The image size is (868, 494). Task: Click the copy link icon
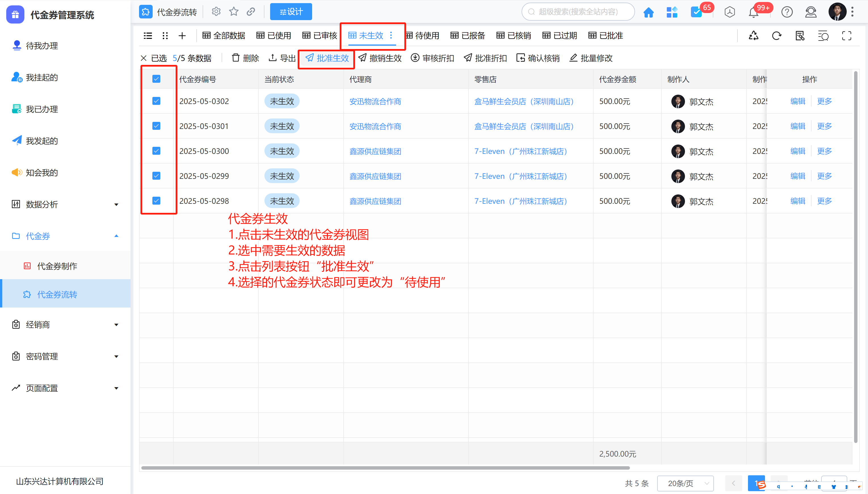click(251, 12)
